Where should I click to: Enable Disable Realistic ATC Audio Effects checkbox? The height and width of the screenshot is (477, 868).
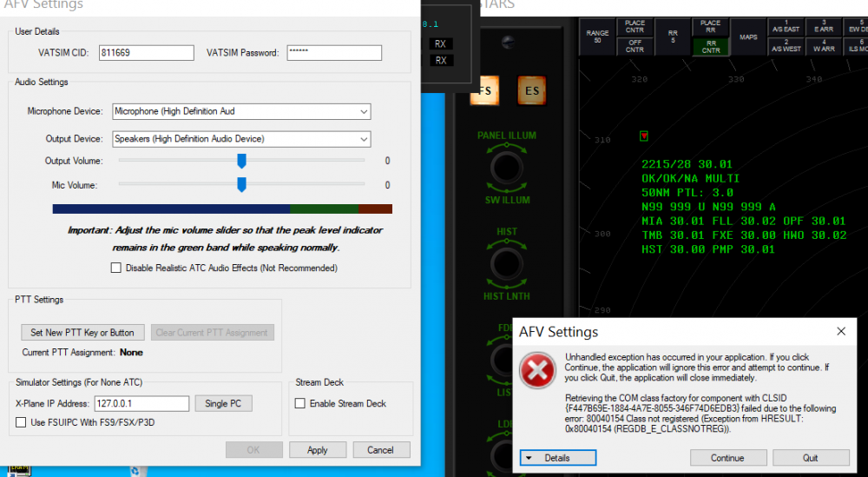[x=116, y=268]
